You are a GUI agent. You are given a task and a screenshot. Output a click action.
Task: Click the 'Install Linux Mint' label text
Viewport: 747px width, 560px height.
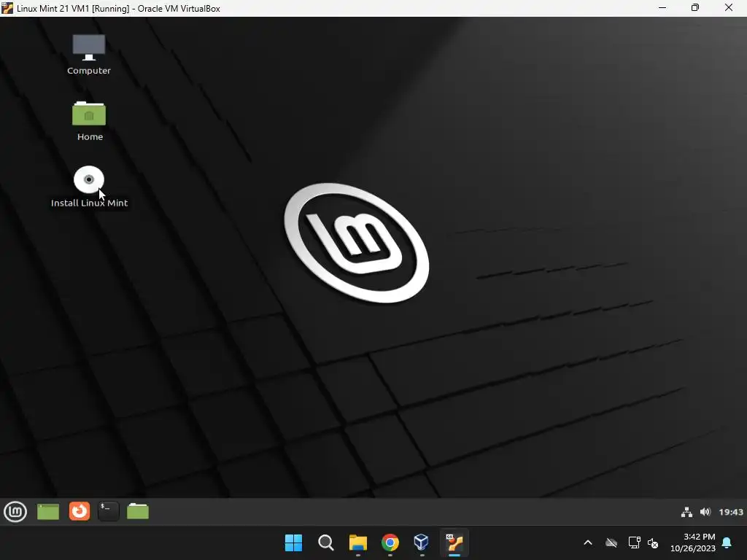click(x=89, y=203)
